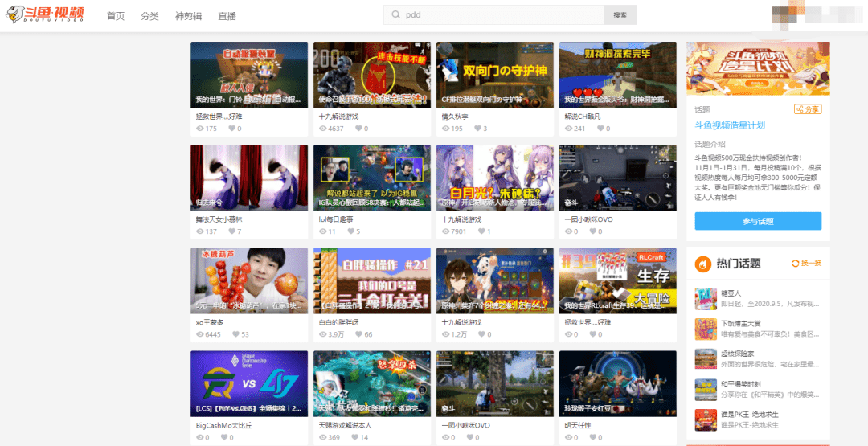Open the 双向门の守护神 video thumbnail

pos(494,74)
